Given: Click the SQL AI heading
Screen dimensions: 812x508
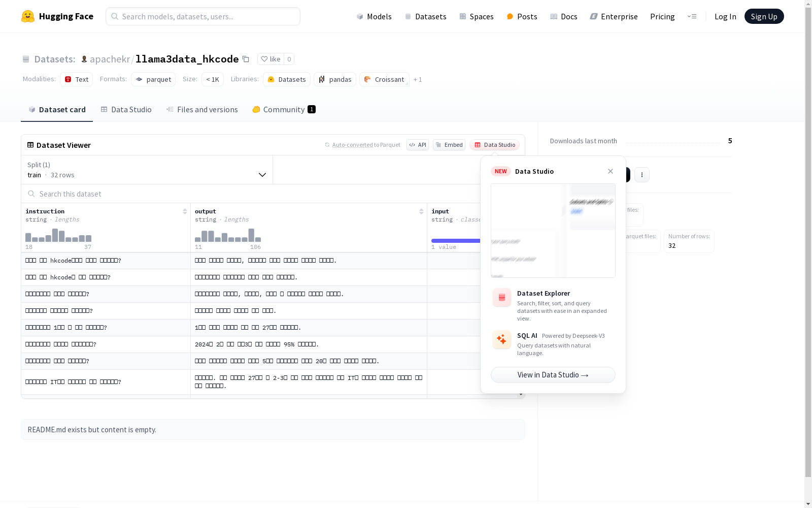Looking at the screenshot, I should point(527,335).
